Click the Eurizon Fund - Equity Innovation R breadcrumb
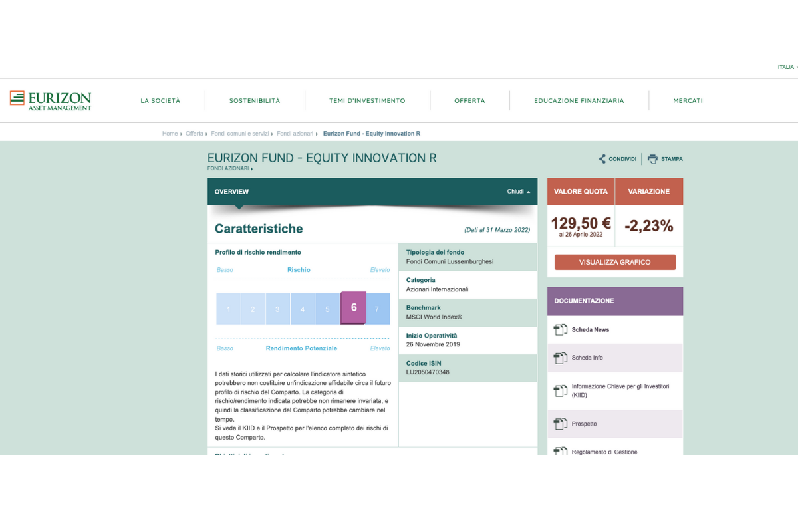 [x=372, y=134]
